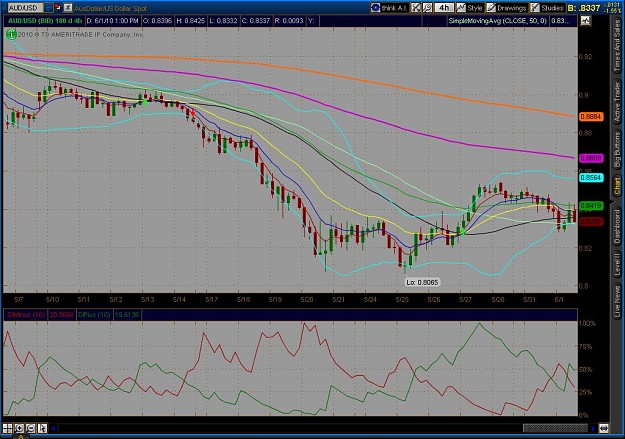
Task: Open the Drawings menu
Action: coord(507,8)
